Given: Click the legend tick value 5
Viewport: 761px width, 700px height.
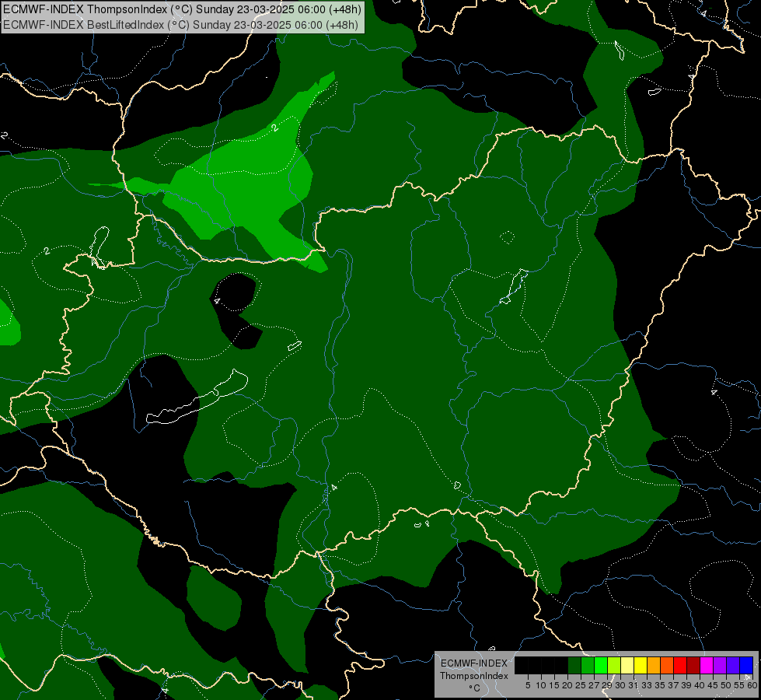Looking at the screenshot, I should click(528, 685).
